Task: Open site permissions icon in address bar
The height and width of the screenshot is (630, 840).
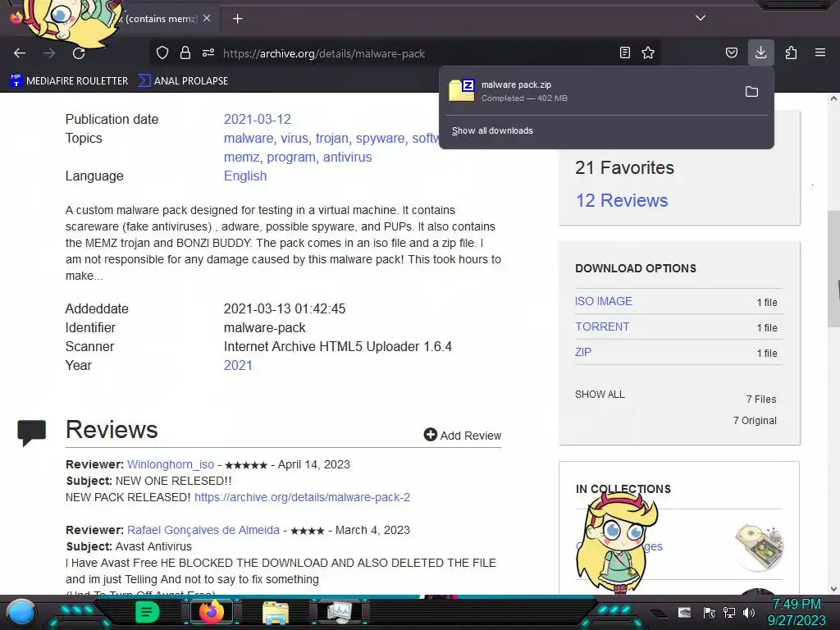Action: [208, 52]
